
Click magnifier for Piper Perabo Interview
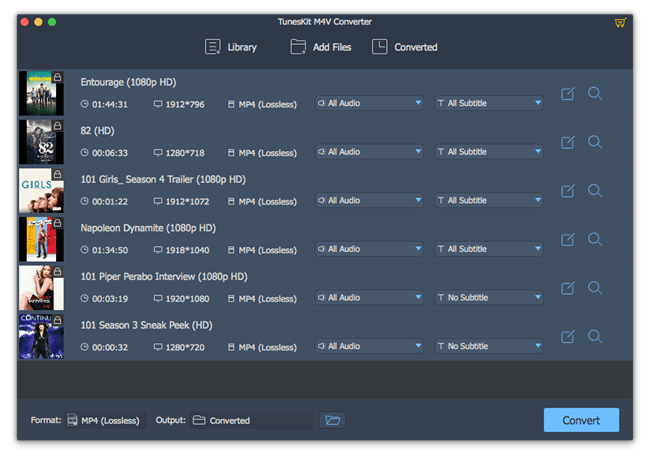coord(595,288)
